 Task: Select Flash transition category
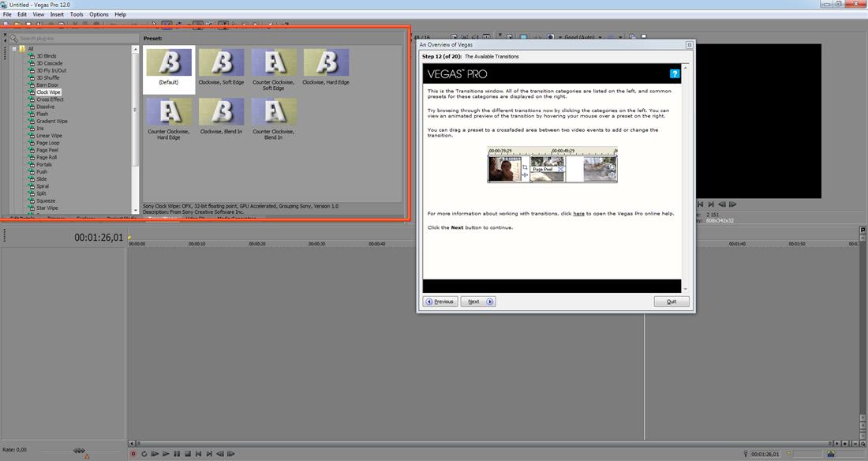coord(42,114)
